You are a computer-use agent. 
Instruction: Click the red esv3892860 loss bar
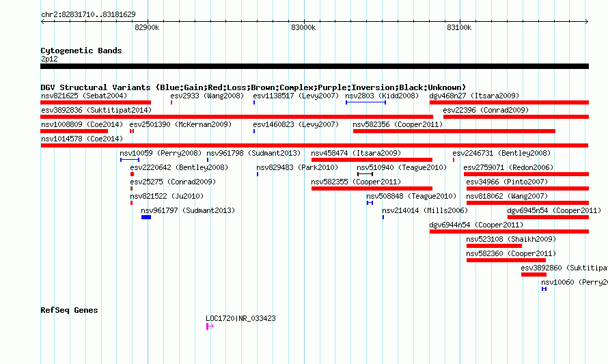click(x=534, y=275)
